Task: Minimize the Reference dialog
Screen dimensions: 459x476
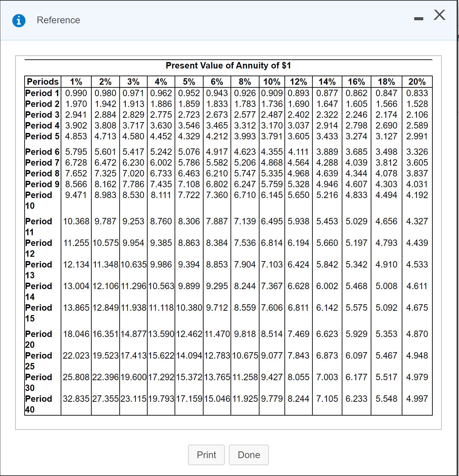Action: 418,20
